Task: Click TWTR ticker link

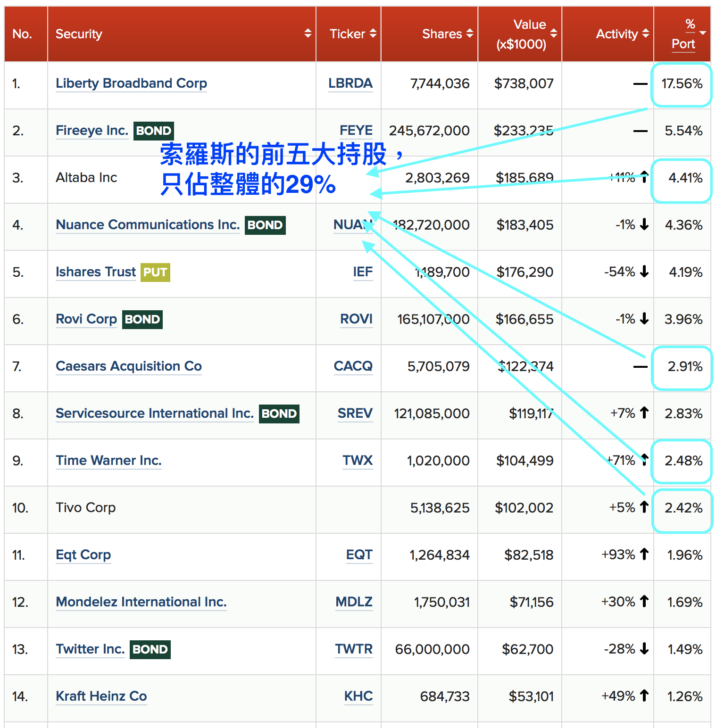Action: point(354,649)
